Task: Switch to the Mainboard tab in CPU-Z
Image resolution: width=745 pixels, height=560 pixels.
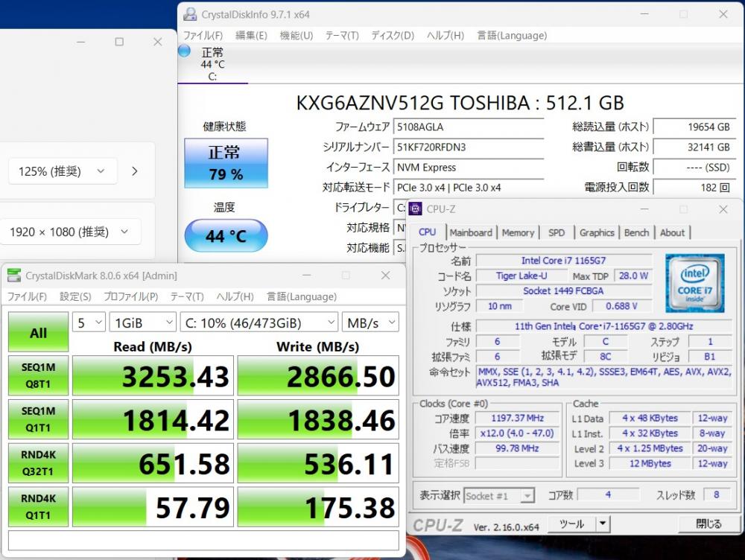Action: pos(471,233)
